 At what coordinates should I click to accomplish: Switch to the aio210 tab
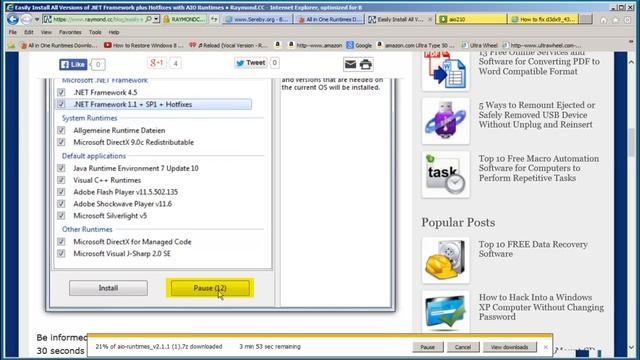click(x=471, y=19)
